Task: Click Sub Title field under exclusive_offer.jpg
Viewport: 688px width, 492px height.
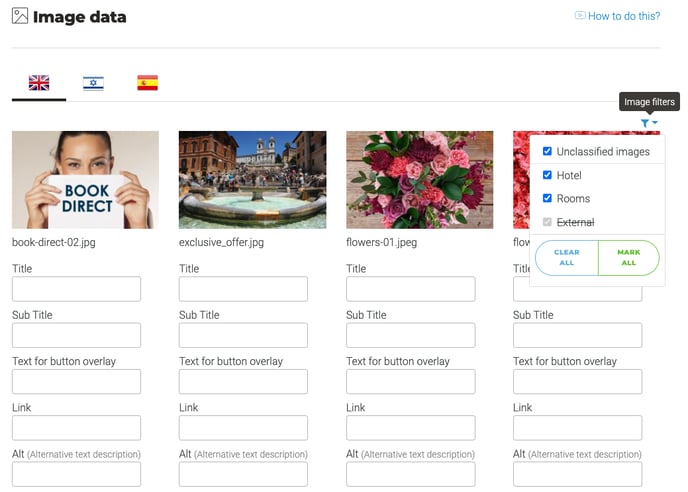Action: 243,335
